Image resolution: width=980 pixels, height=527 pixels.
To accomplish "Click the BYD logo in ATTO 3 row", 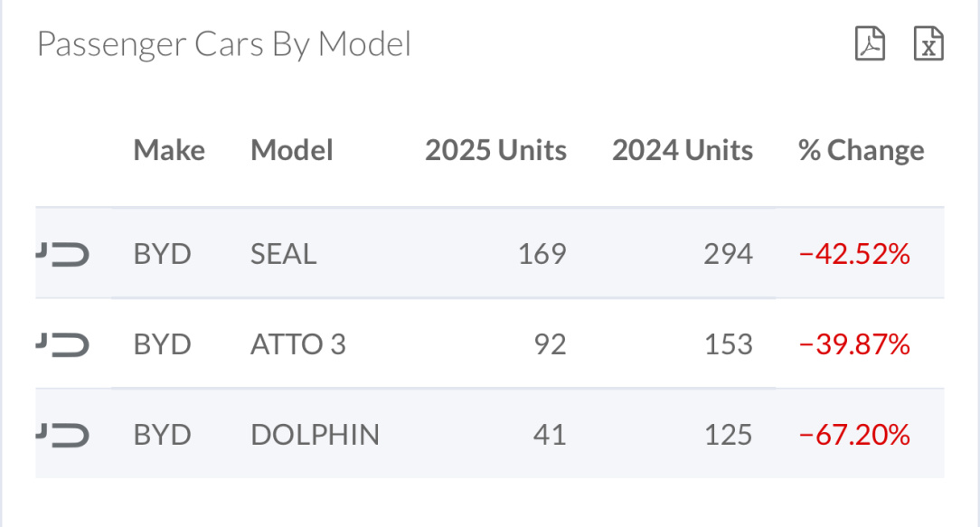I will [63, 344].
